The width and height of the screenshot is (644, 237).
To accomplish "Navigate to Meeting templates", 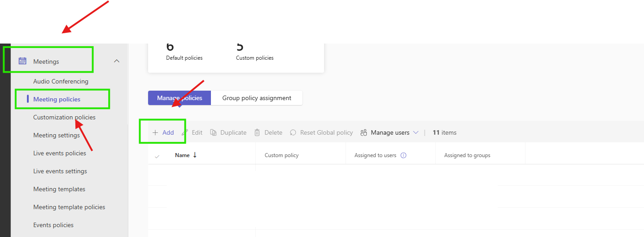I will coord(59,189).
